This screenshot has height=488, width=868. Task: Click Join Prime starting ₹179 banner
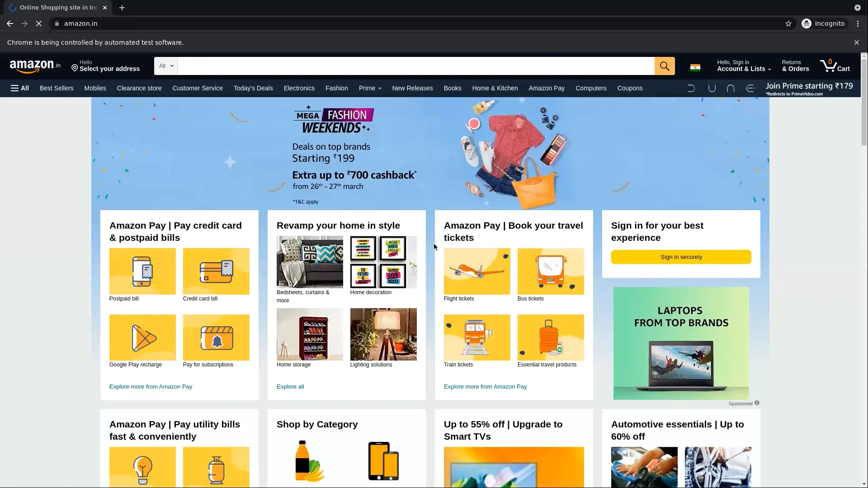click(x=809, y=89)
